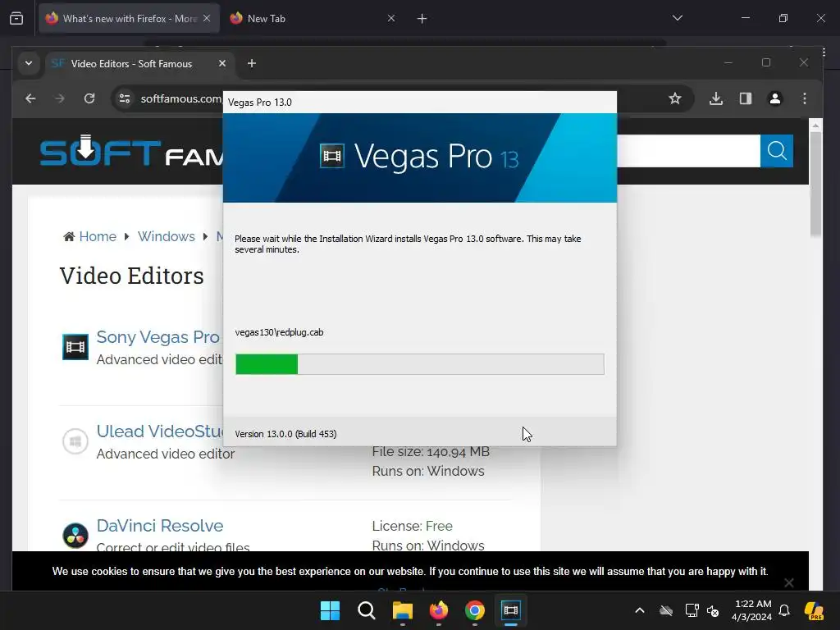The height and width of the screenshot is (630, 840).
Task: Open Chrome three-dot menu
Action: (x=805, y=98)
